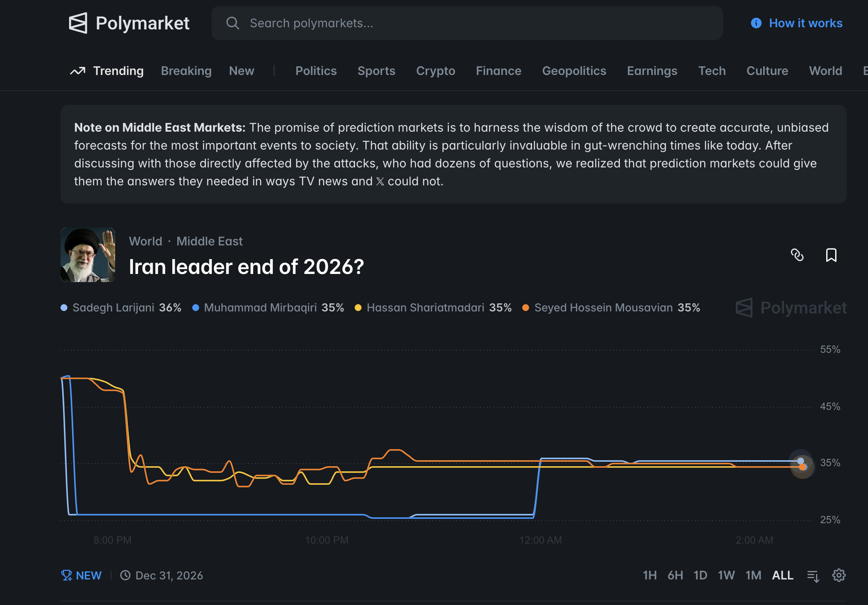
Task: Select the 1H chart timeframe
Action: point(649,575)
